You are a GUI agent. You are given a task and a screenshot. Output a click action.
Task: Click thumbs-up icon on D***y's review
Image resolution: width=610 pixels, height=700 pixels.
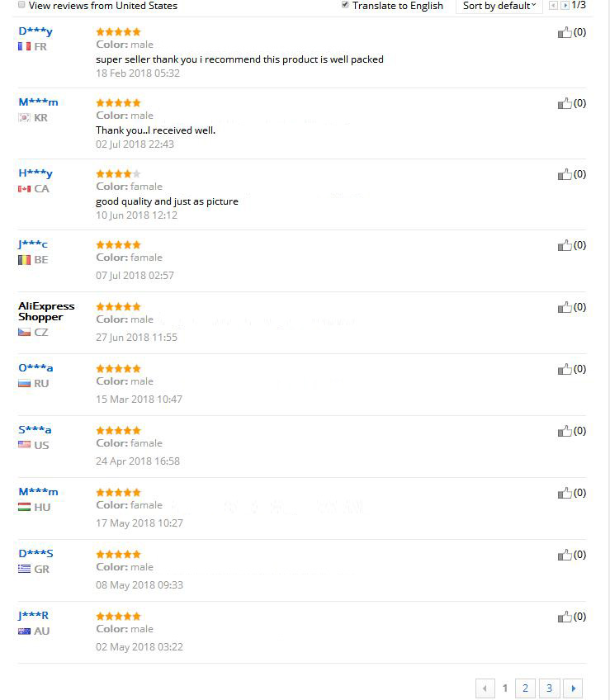tap(565, 33)
